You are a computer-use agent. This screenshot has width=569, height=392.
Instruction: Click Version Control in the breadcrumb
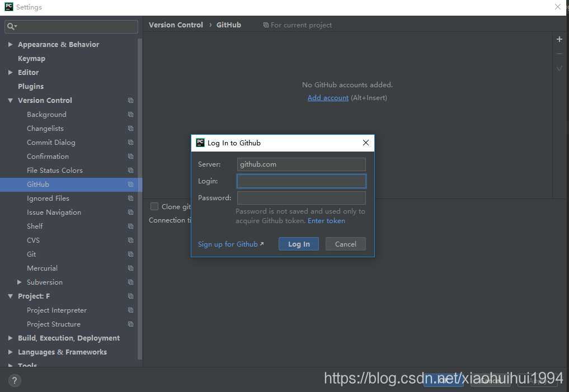pos(176,25)
